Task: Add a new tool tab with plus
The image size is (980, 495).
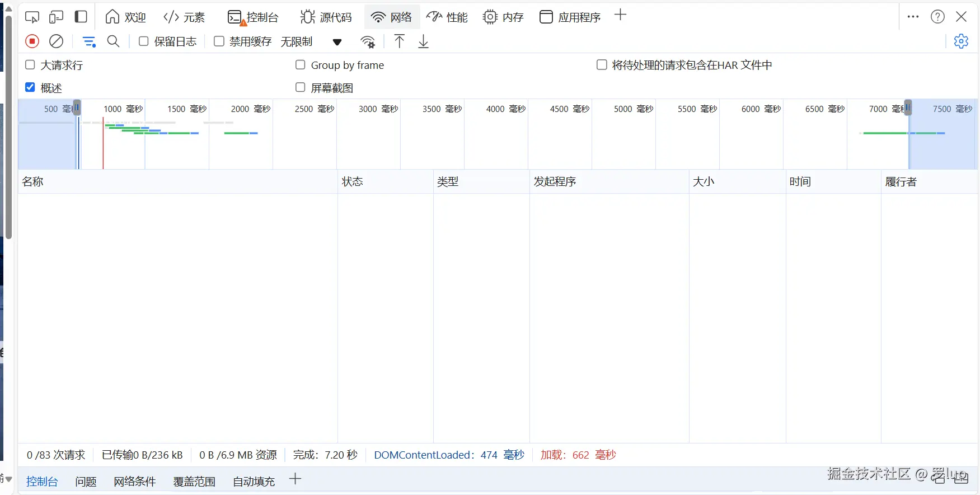Action: (620, 15)
